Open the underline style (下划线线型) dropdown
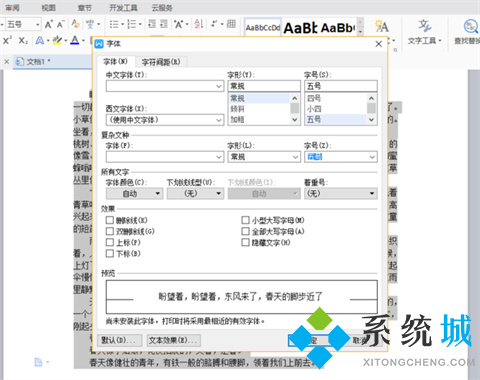This screenshot has height=380, width=480. coord(195,193)
